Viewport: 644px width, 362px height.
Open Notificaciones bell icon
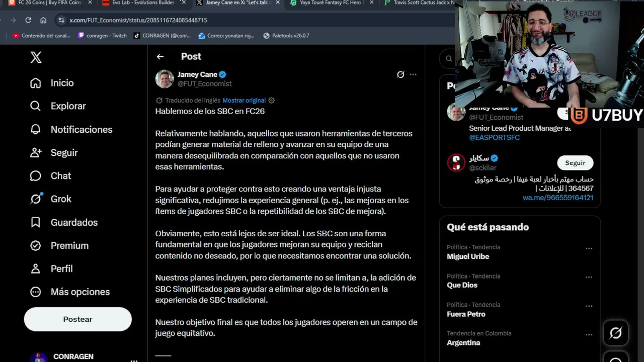click(x=35, y=130)
